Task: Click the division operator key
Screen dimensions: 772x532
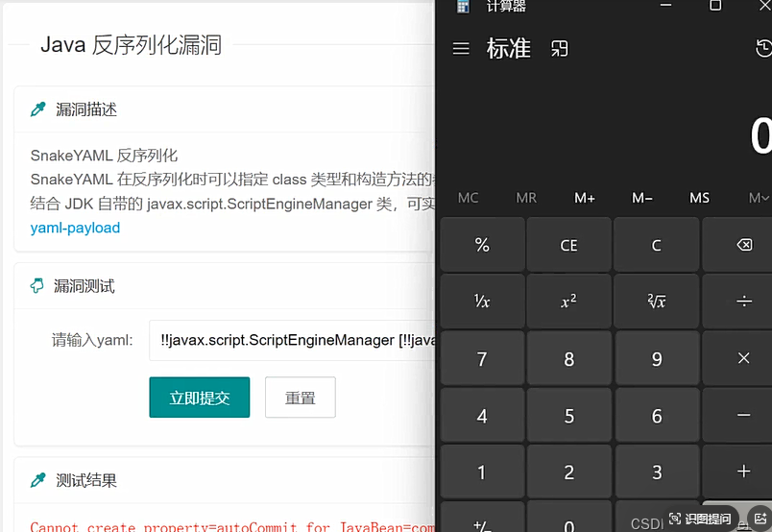Action: pyautogui.click(x=743, y=302)
